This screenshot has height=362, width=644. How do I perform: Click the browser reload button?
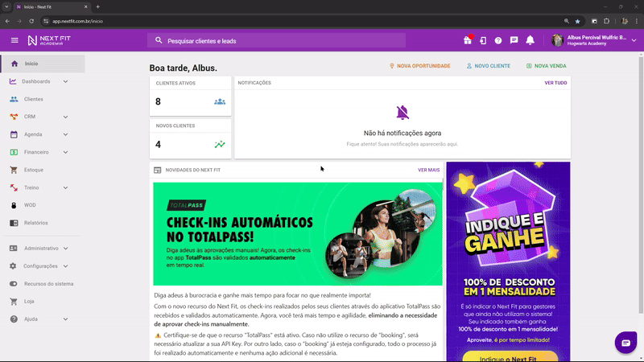point(31,21)
